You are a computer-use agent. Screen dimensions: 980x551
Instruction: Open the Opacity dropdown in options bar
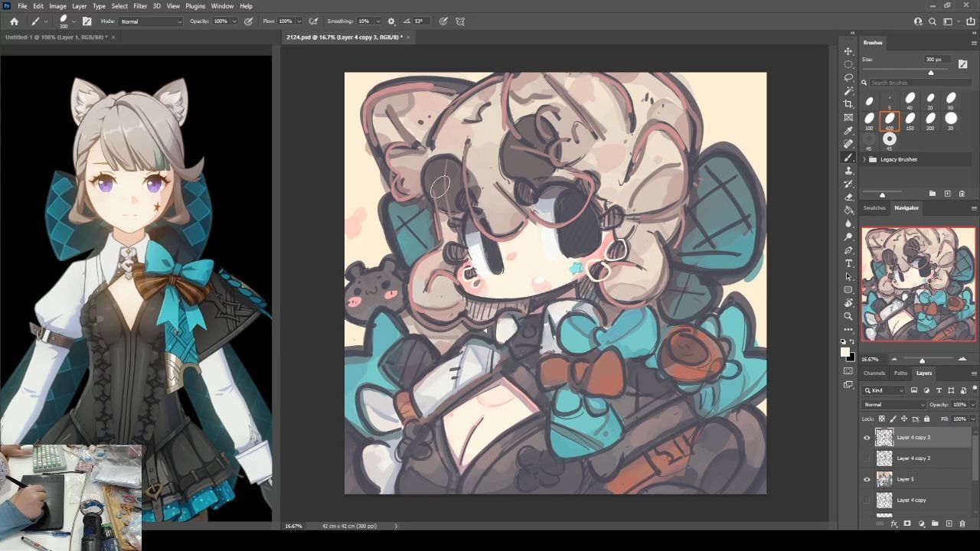pyautogui.click(x=235, y=21)
